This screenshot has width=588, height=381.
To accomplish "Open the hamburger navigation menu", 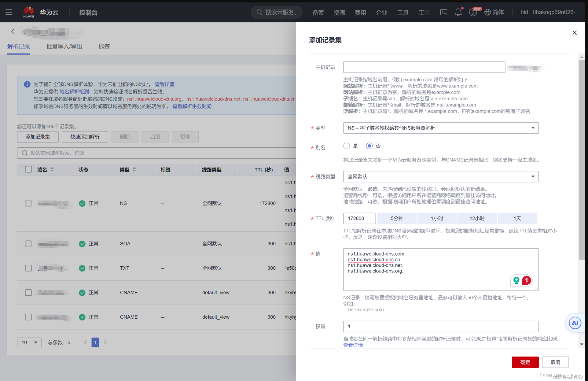I will click(x=9, y=12).
